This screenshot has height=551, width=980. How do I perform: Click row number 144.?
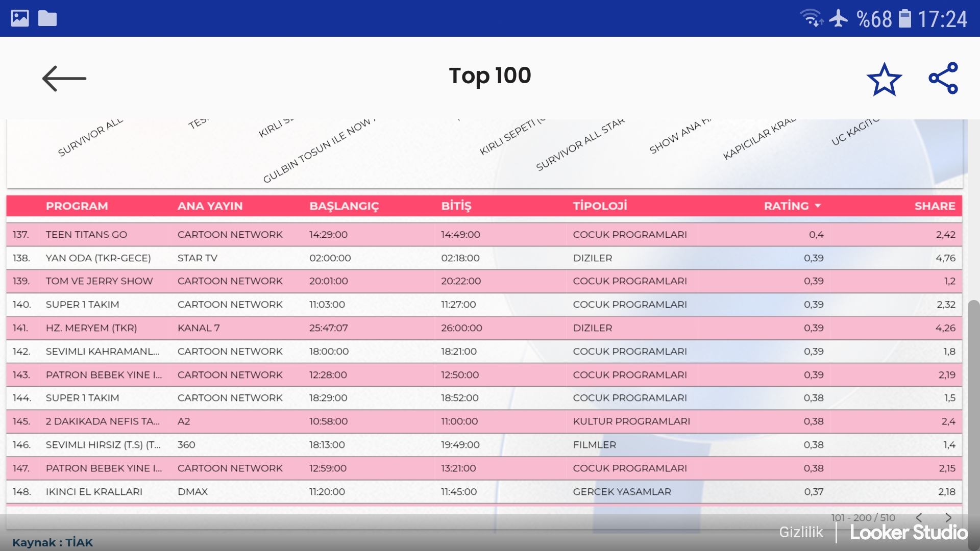(x=22, y=398)
